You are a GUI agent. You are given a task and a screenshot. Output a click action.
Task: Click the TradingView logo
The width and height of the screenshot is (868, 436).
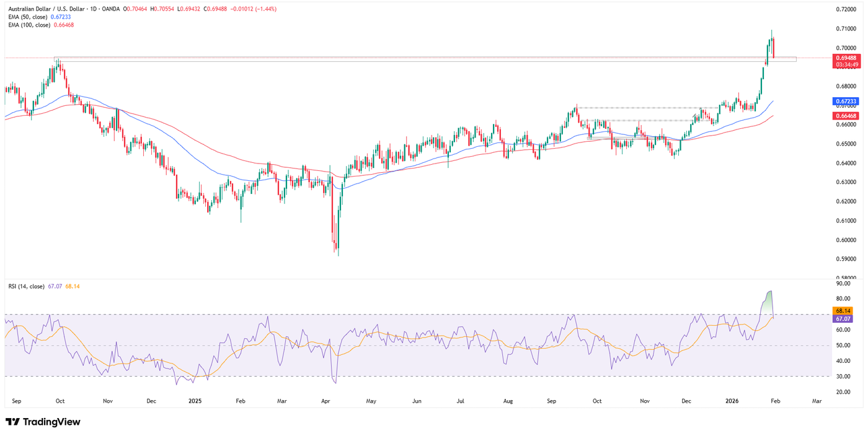[x=43, y=422]
